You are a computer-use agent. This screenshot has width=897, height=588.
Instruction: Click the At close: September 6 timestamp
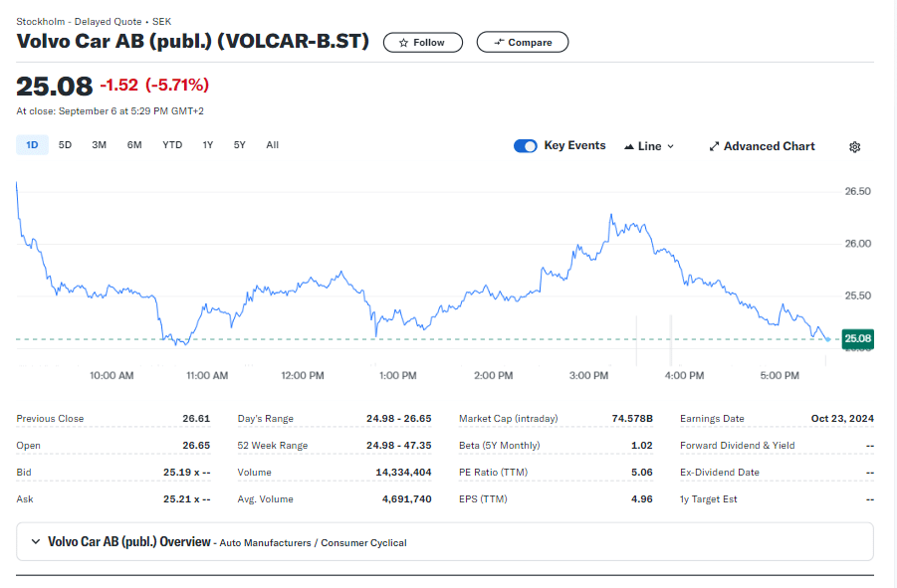(x=110, y=110)
